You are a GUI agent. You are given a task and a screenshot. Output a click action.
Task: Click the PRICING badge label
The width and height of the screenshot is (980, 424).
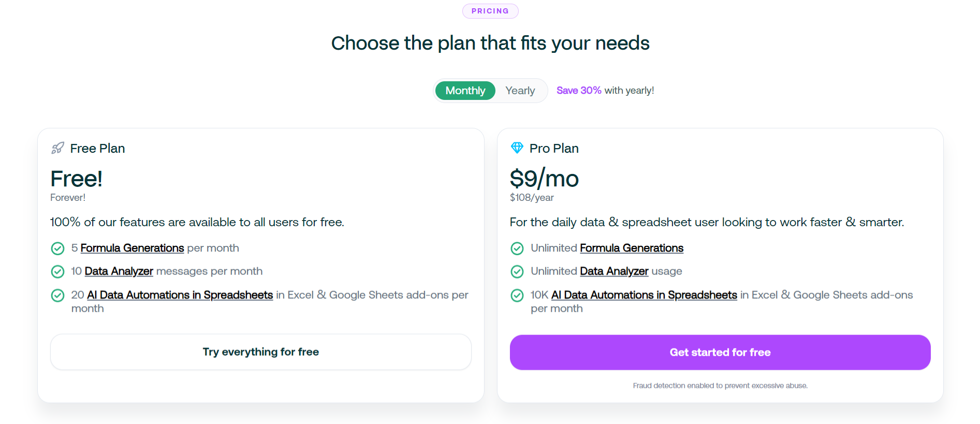click(490, 11)
